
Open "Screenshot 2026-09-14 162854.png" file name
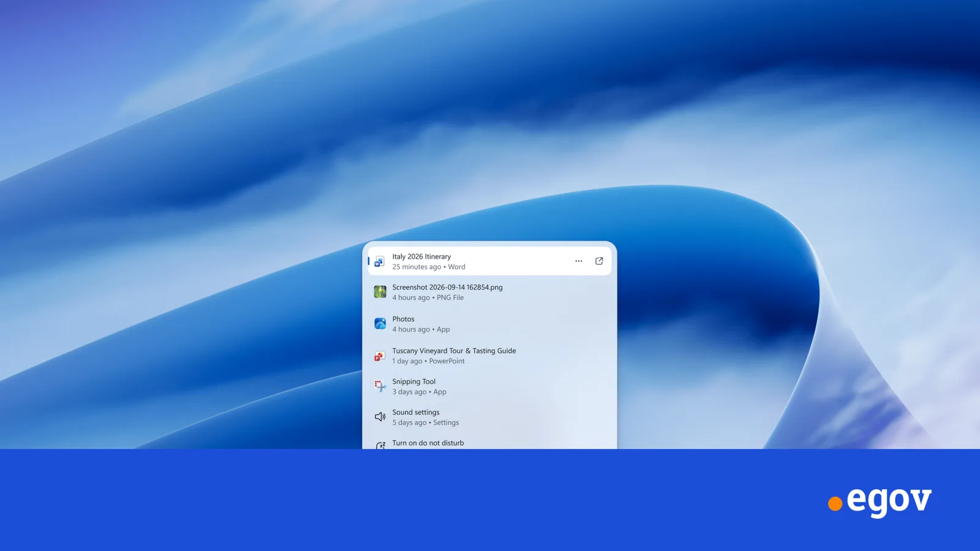pos(447,287)
